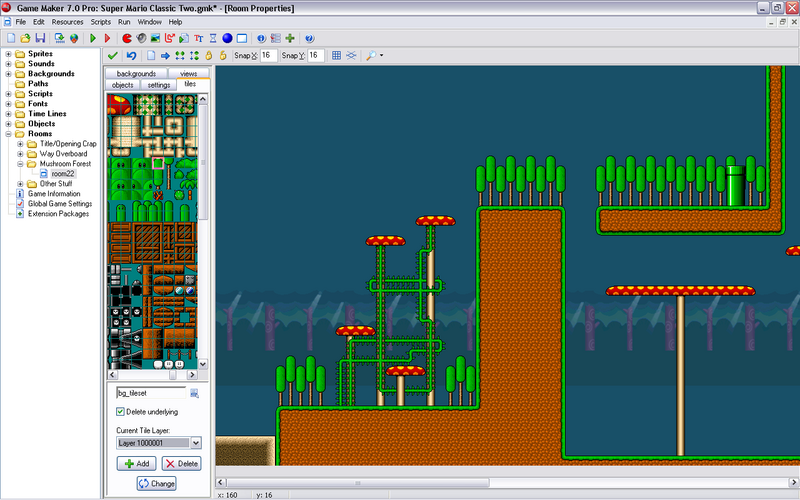The height and width of the screenshot is (500, 800).
Task: Open the Current Tile Layer dropdown
Action: coord(195,442)
